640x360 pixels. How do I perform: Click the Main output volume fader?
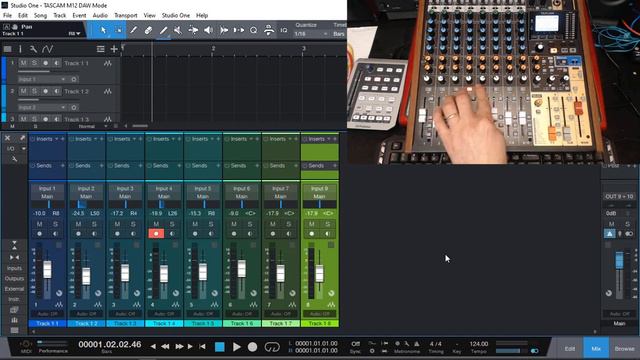pos(619,260)
